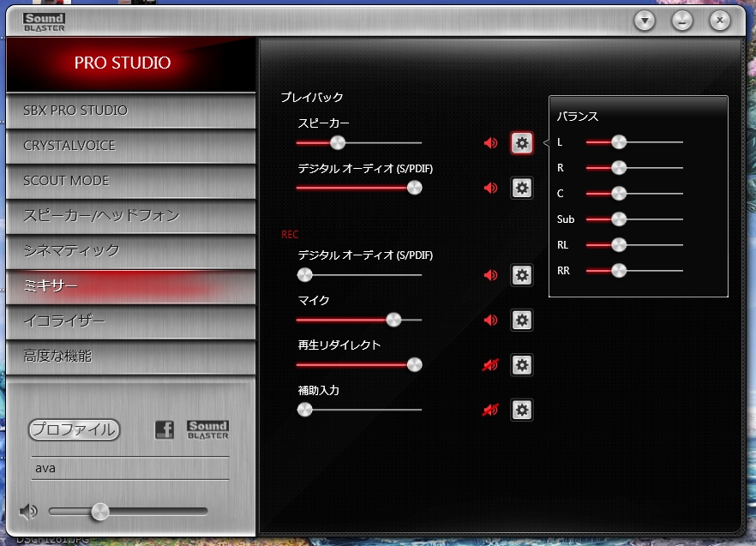Click the プレイバック section label

click(312, 98)
